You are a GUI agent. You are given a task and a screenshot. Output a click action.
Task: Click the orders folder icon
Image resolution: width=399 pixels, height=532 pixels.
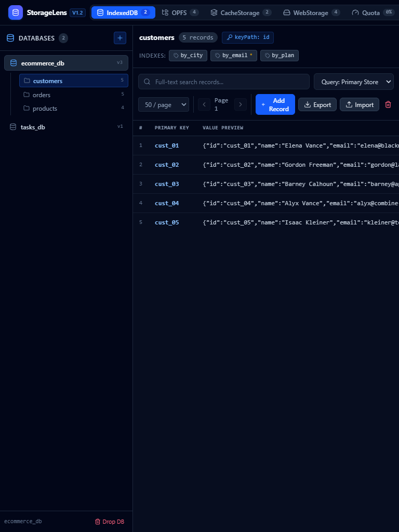click(x=26, y=95)
